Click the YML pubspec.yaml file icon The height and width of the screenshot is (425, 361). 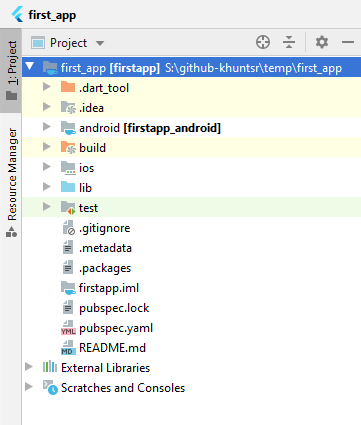click(x=68, y=328)
